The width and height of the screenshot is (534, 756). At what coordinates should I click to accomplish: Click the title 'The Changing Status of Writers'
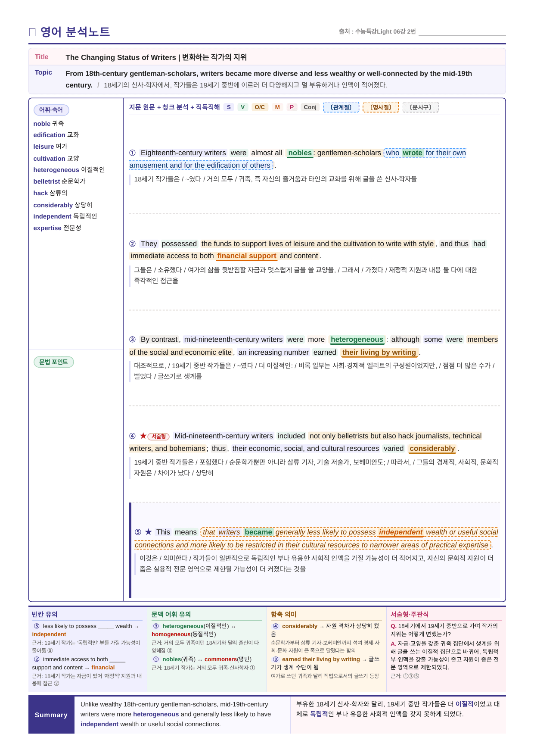[121, 57]
